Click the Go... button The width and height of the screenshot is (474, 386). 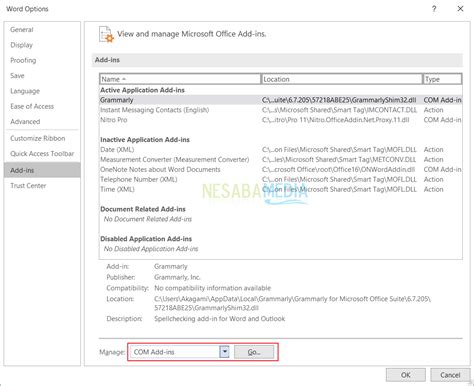coord(254,352)
